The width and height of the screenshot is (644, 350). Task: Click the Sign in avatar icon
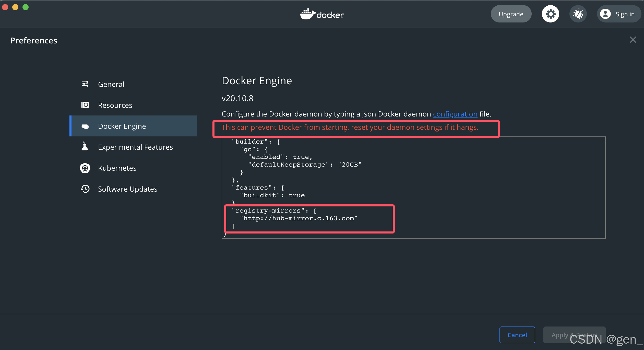605,14
